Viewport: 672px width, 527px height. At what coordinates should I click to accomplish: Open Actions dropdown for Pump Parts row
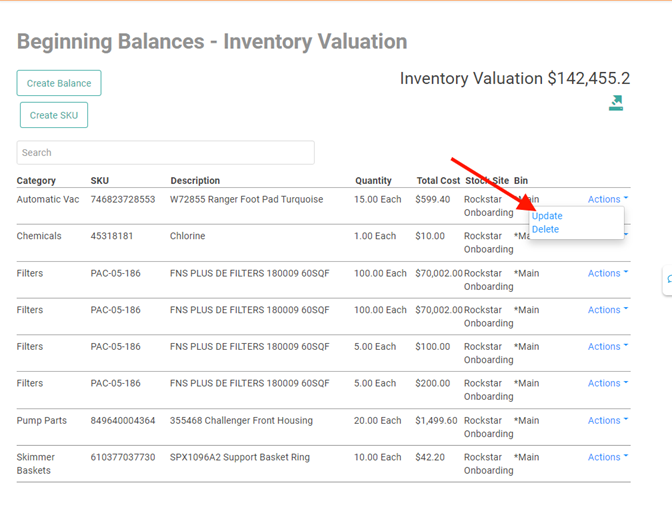click(x=607, y=421)
